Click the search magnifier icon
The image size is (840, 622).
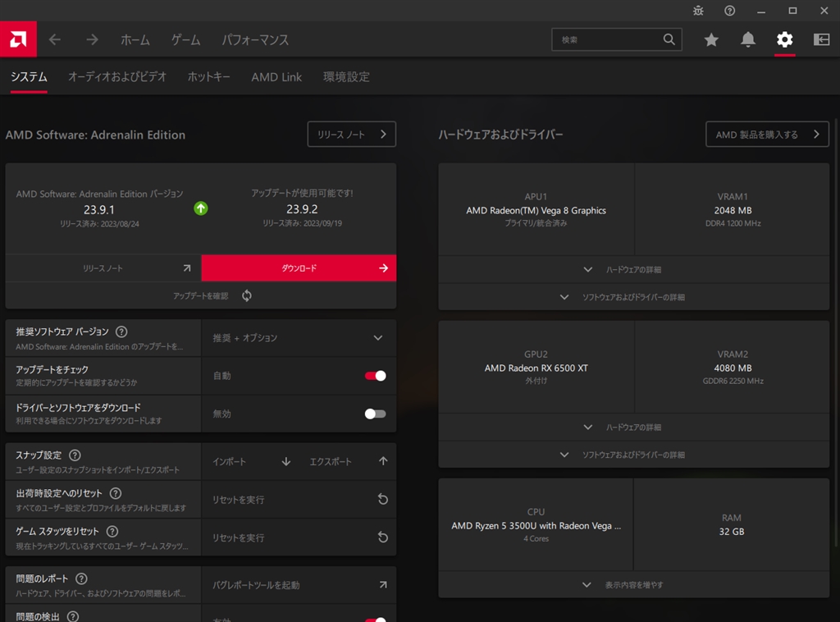click(669, 39)
